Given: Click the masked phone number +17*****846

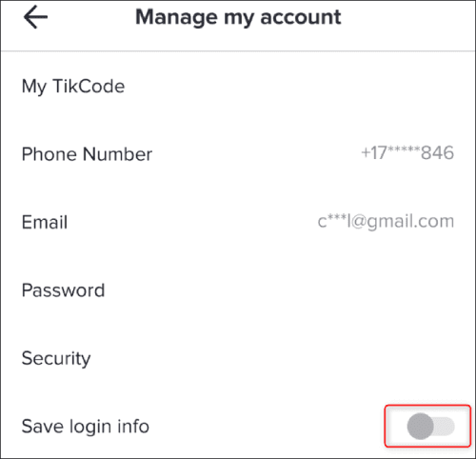Looking at the screenshot, I should click(x=407, y=152).
